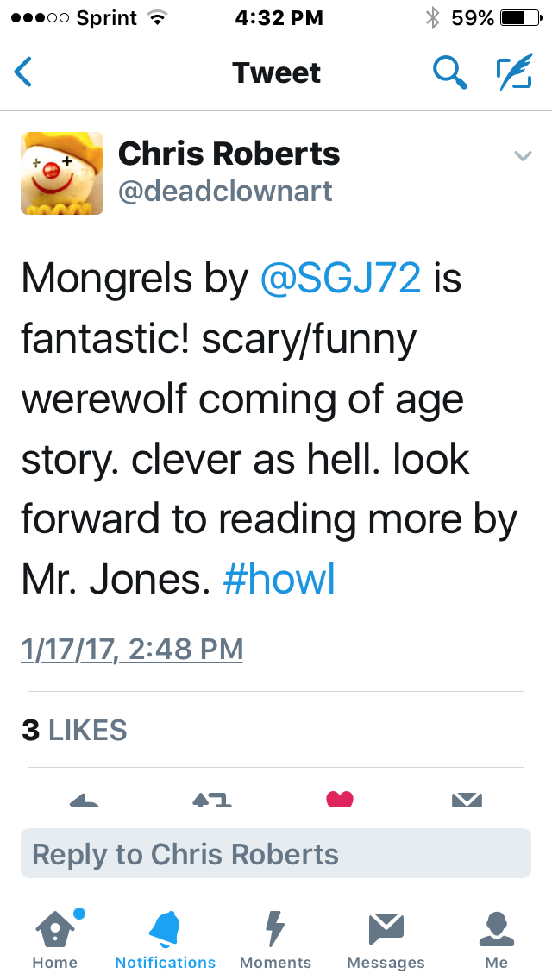Share tweet via envelope icon
Viewport: 552px width, 980px height.
click(467, 800)
